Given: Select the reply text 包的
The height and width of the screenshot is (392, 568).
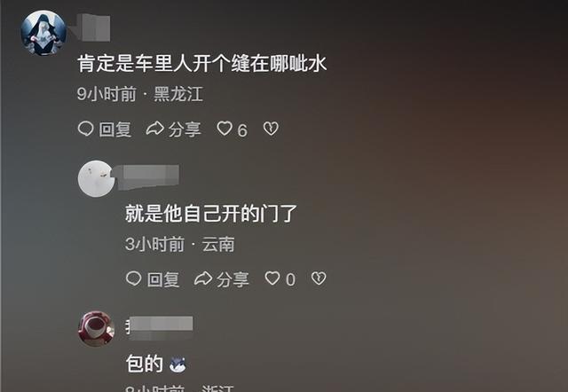Looking at the screenshot, I should (x=144, y=364).
